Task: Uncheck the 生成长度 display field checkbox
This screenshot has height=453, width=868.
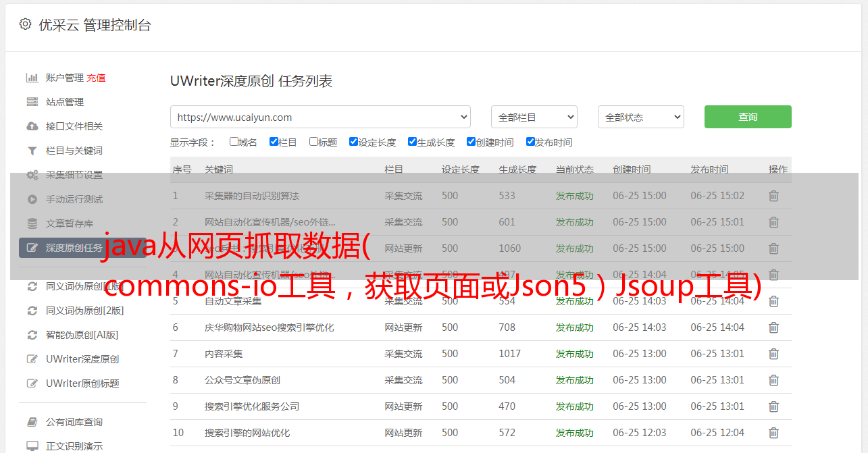Action: click(x=412, y=142)
